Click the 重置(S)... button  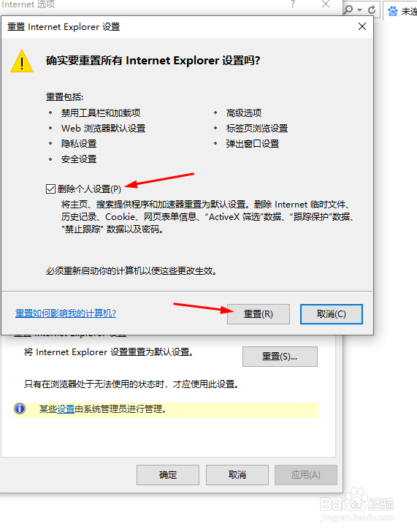pyautogui.click(x=280, y=357)
